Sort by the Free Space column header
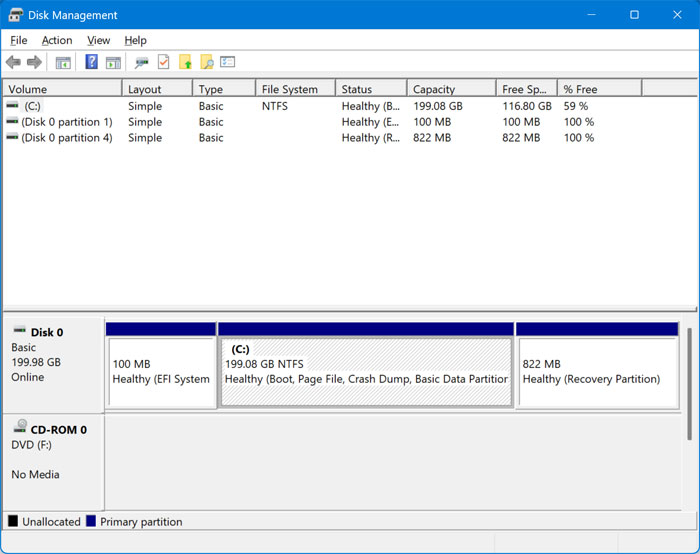The image size is (700, 554). [x=527, y=89]
